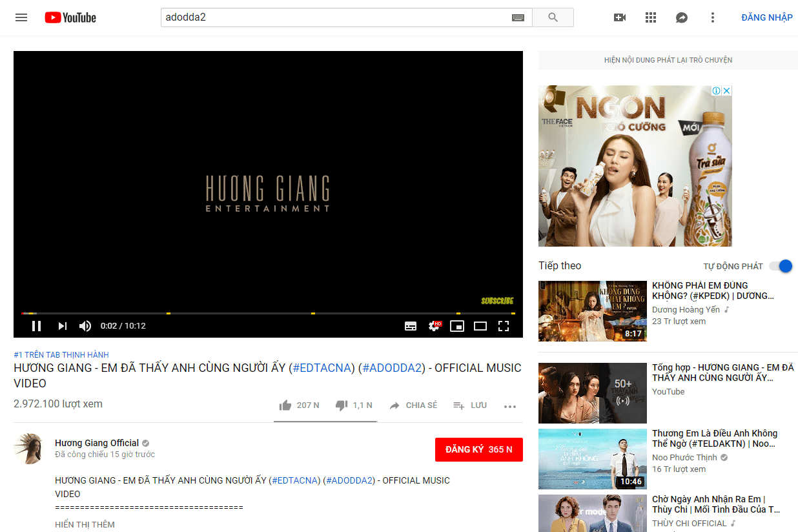Open KHÔNG PHẢI EM ĐÚNG KHÔNG title
The height and width of the screenshot is (532, 798).
(x=713, y=291)
